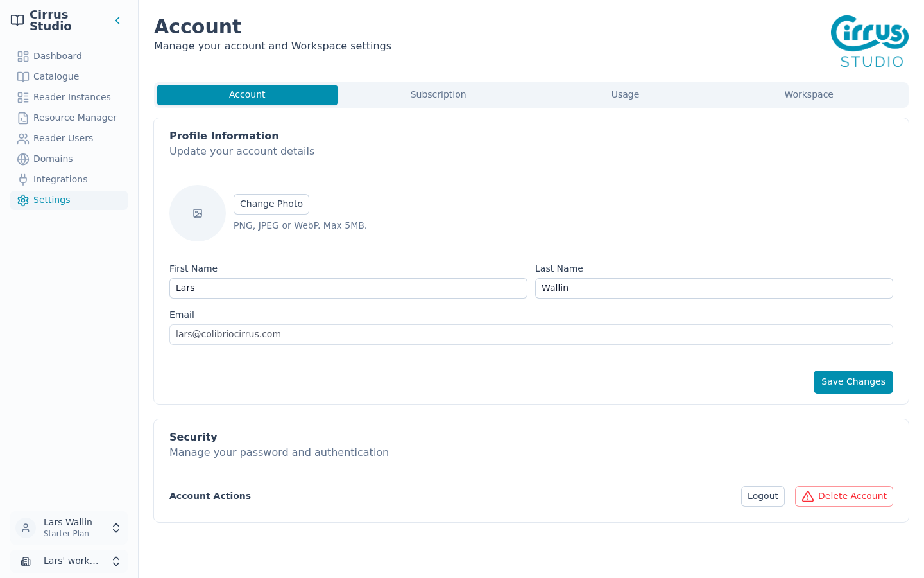The image size is (924, 578).
Task: Click the Domains globe icon
Action: coord(23,159)
